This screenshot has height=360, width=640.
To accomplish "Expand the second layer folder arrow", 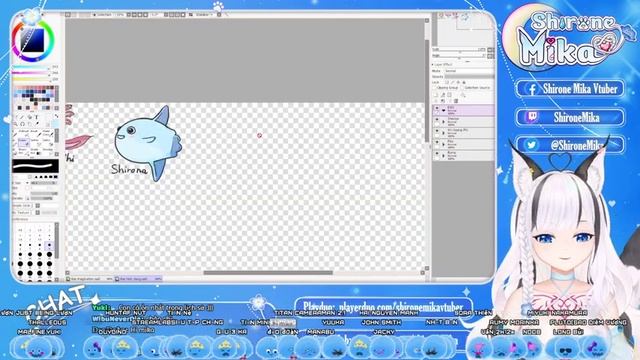I will click(x=443, y=122).
